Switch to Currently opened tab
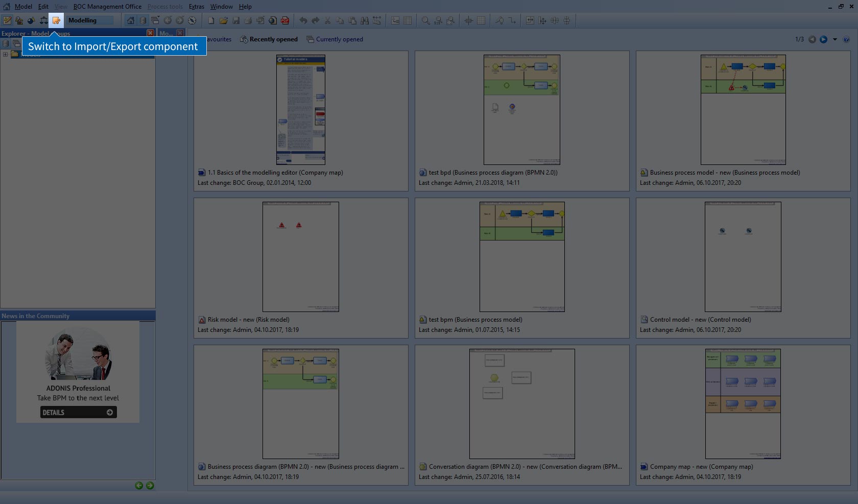858x504 pixels. click(335, 39)
